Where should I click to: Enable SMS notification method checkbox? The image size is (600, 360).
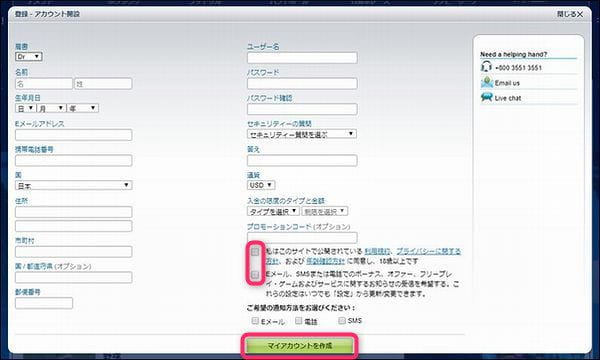point(342,320)
